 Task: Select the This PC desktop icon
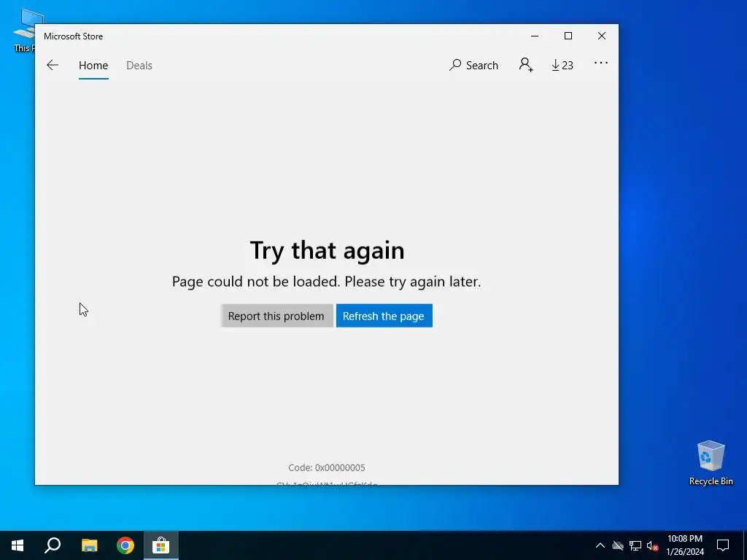point(24,29)
